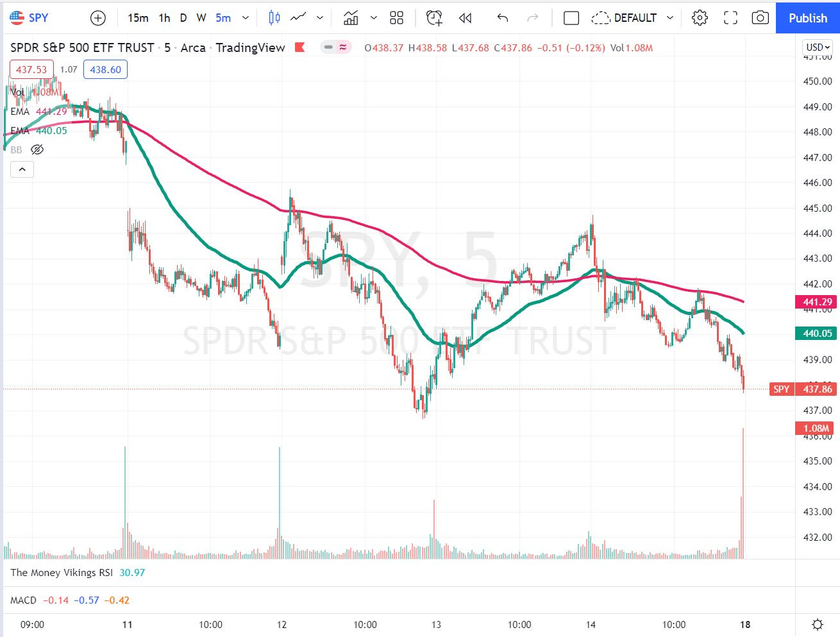Redo the last chart action

coord(532,18)
